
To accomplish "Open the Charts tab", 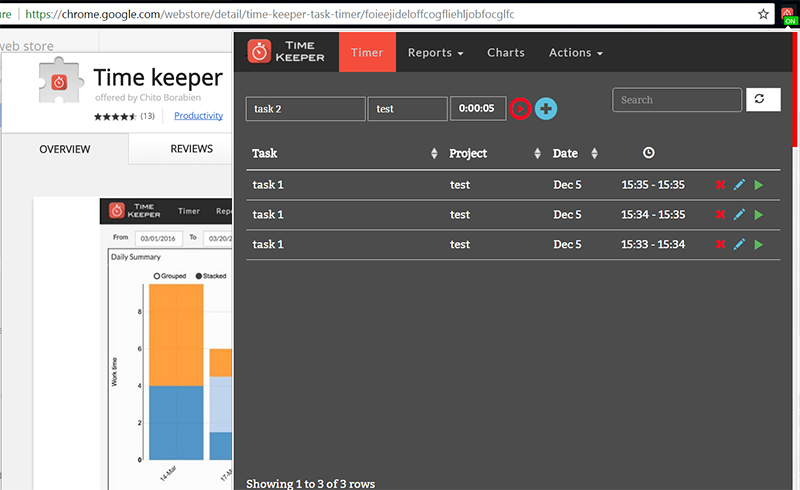I will pos(506,53).
